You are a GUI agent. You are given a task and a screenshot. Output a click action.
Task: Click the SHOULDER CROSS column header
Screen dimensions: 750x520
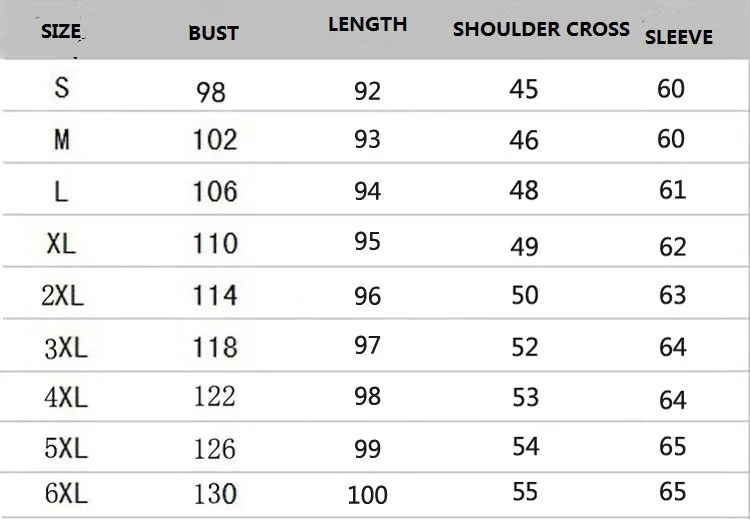pos(541,29)
